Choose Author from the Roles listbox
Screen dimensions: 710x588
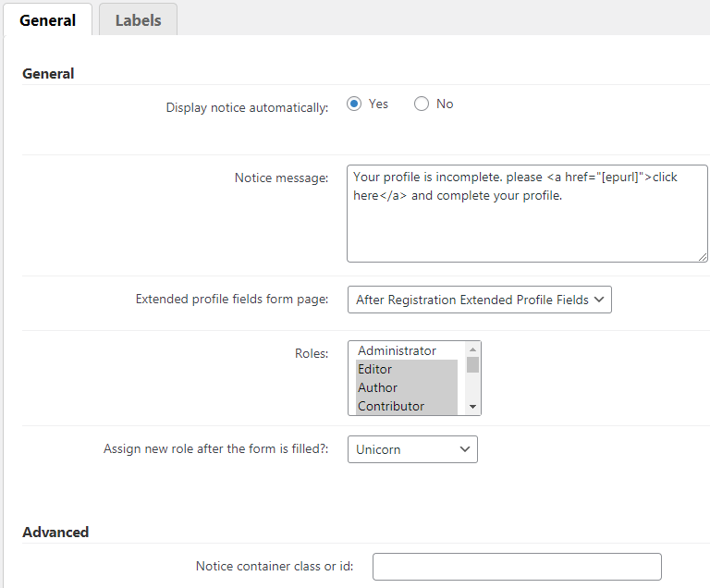point(406,387)
